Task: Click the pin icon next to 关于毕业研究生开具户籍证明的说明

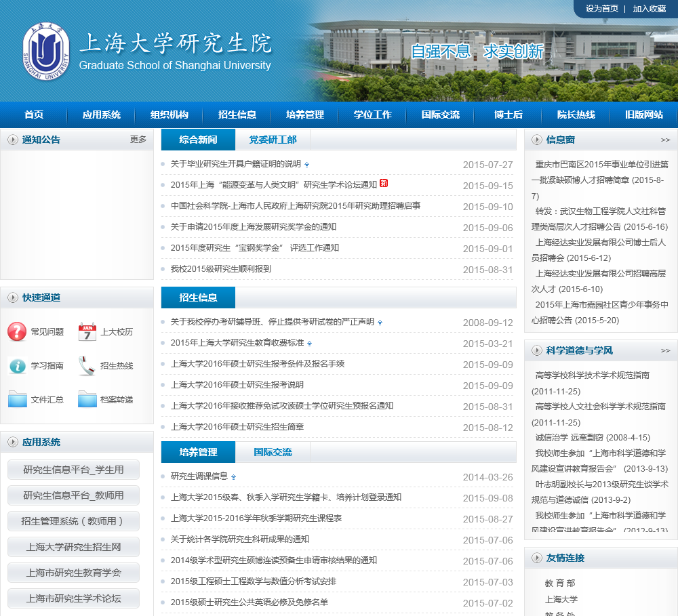Action: coord(306,165)
